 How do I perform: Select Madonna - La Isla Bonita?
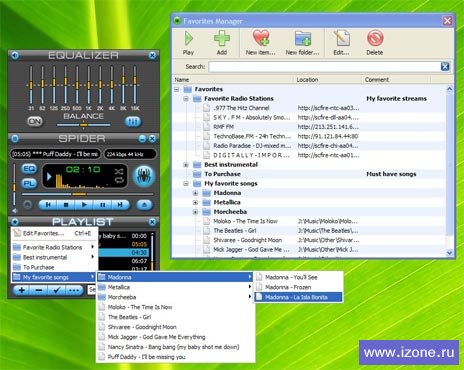coord(299,297)
